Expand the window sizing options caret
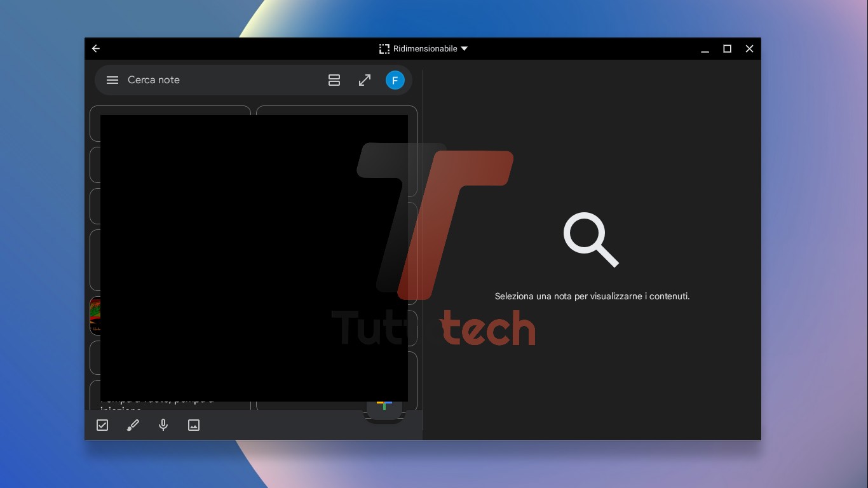Screen dimensions: 868x488 pos(464,48)
